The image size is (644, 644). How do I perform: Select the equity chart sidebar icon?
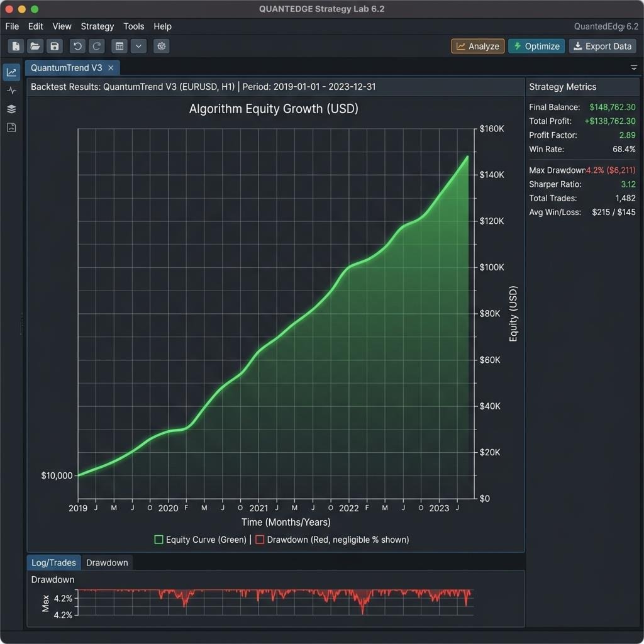[x=11, y=72]
